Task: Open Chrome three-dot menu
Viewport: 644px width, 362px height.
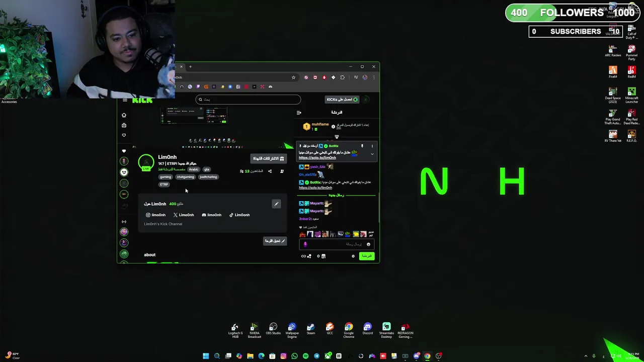Action: (374, 77)
